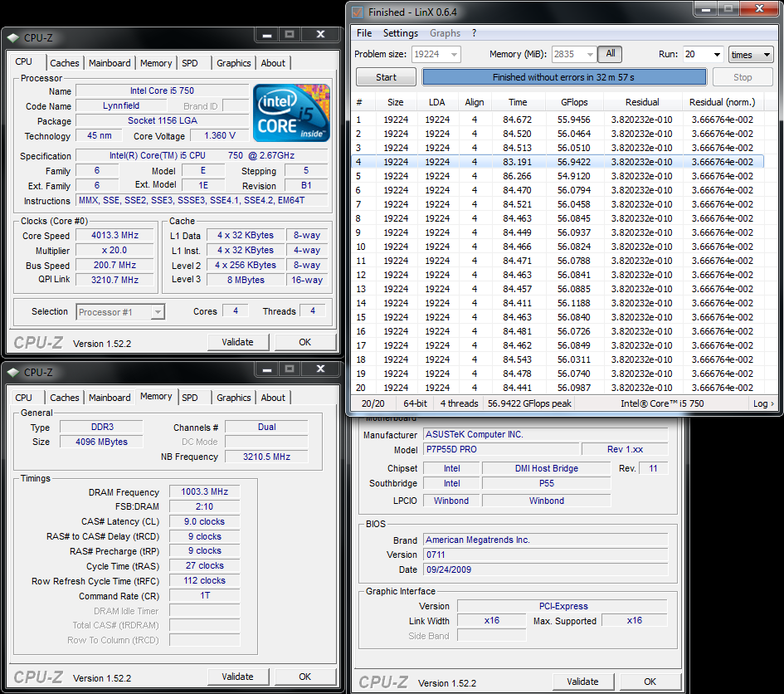Switch to Graphics tab in processor CPU-Z window
784x694 pixels.
click(x=233, y=63)
